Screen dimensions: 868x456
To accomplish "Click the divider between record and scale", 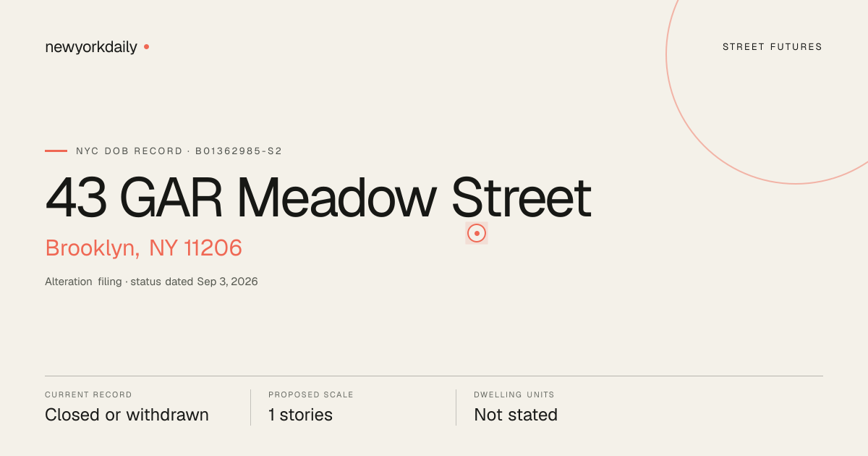I will click(x=250, y=408).
